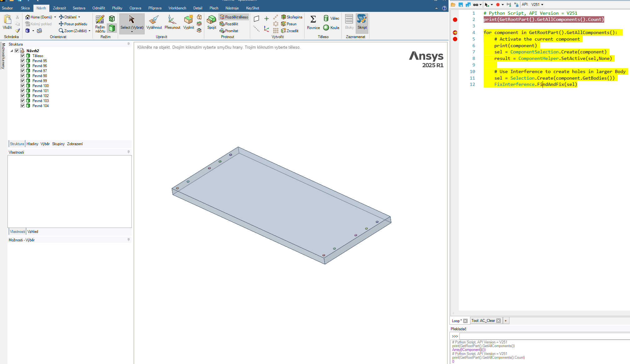Click the circular pattern icon

276,24
